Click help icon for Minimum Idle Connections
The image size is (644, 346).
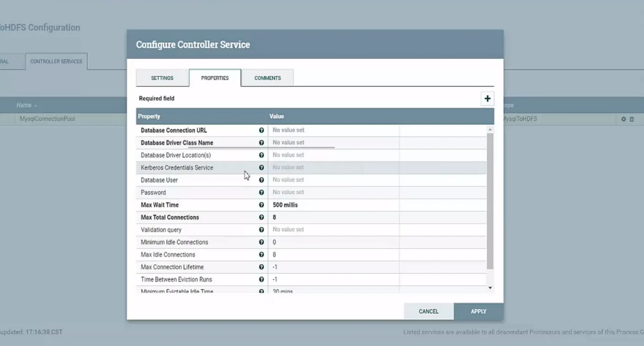point(261,242)
